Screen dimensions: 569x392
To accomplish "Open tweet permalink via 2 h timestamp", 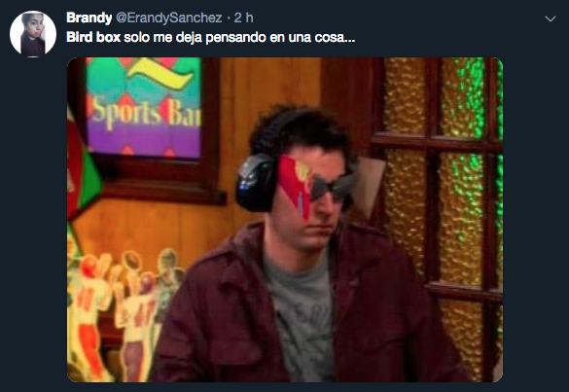I will (243, 18).
